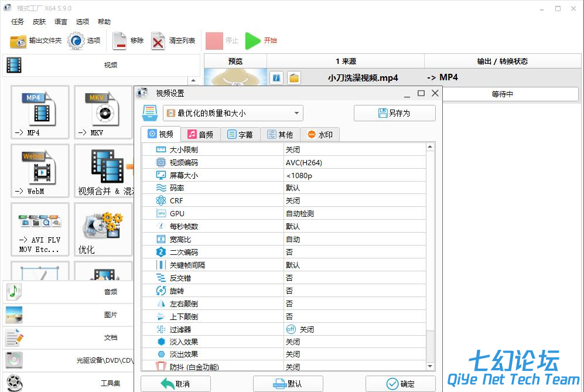Switch to the 字幕 tab

[x=240, y=134]
